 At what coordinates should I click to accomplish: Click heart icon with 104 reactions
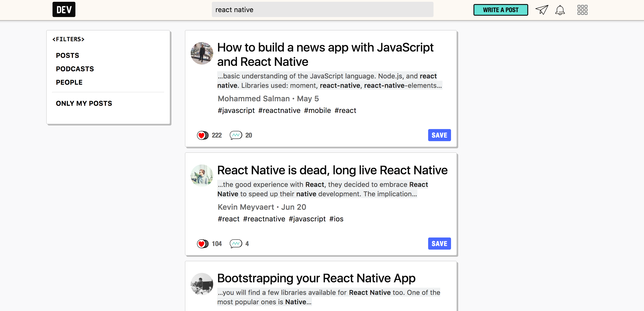coord(202,244)
